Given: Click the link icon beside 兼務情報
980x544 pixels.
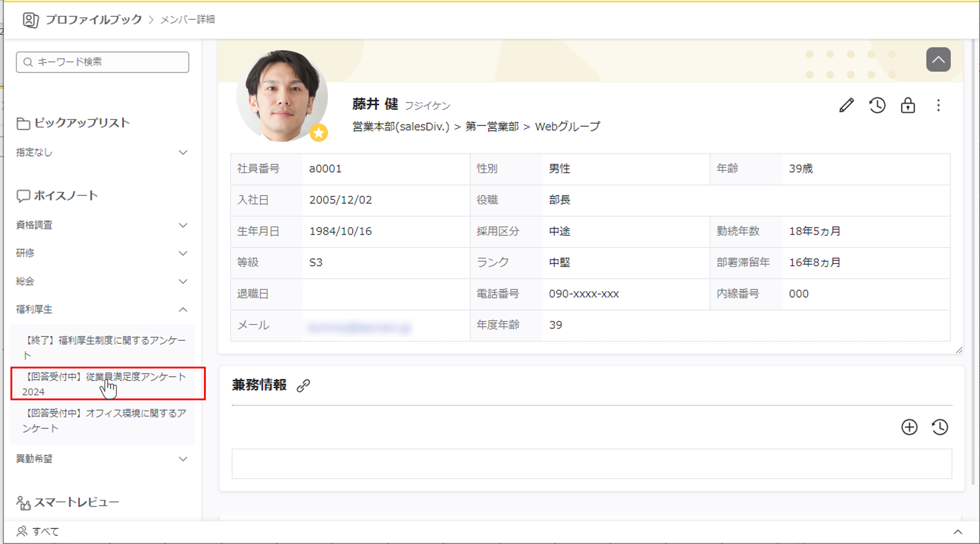Looking at the screenshot, I should (303, 385).
